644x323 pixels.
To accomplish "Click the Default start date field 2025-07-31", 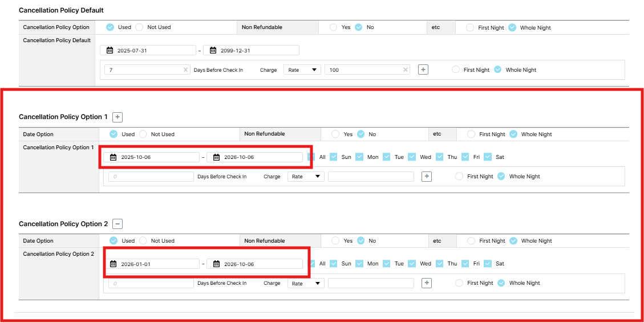I will (148, 51).
